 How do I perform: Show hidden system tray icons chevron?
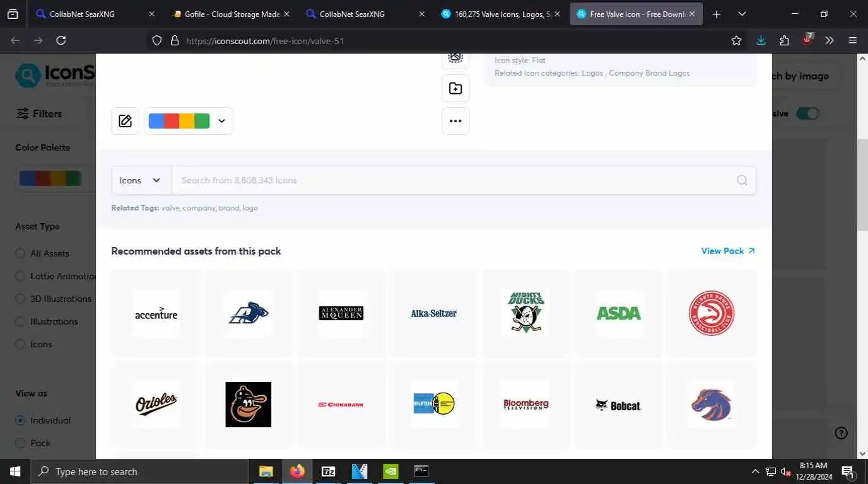755,471
